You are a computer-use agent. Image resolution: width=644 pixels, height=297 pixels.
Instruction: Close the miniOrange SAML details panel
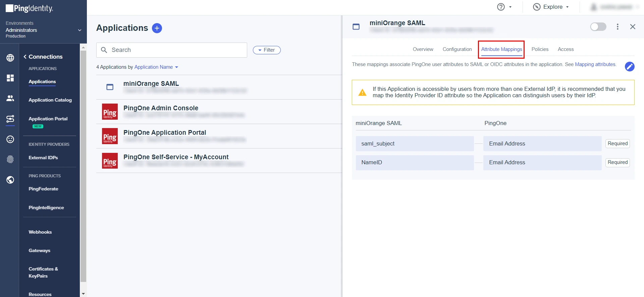pyautogui.click(x=633, y=26)
